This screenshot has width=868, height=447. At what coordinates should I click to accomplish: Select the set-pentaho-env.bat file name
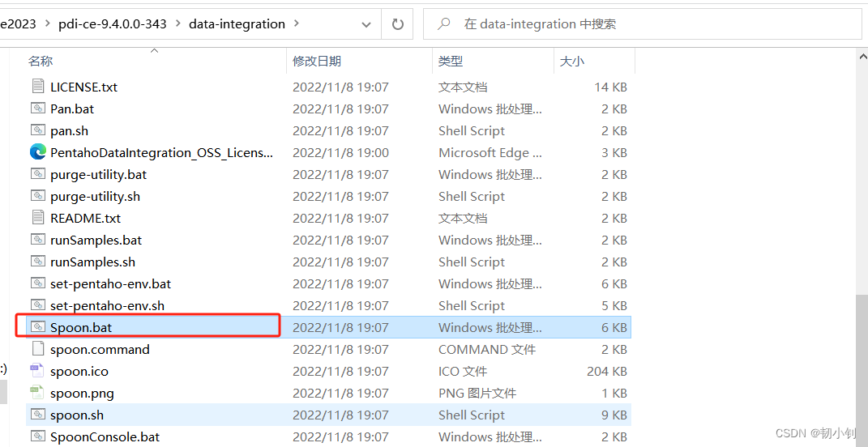pyautogui.click(x=111, y=283)
